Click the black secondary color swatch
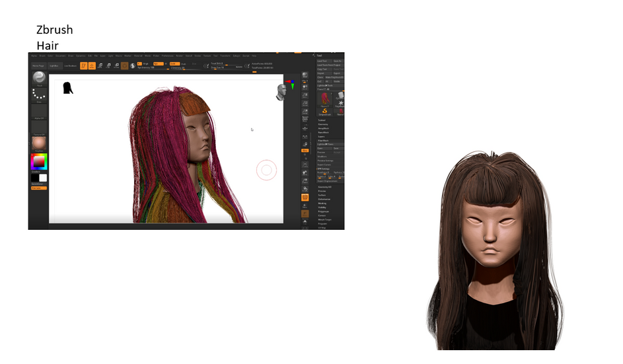Screen dimensions: 623x364 [35, 178]
